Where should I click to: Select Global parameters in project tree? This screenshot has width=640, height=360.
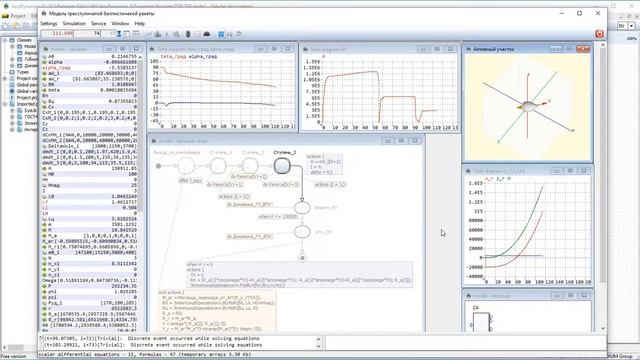tap(27, 85)
